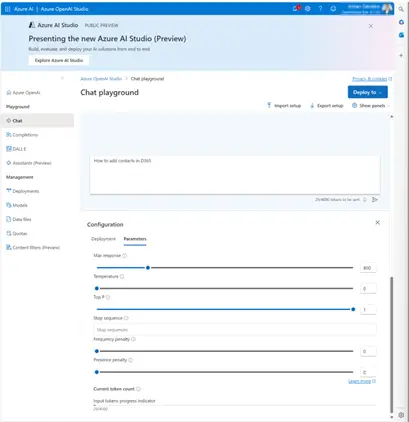Collapse the left navigation sidebar chevron
409x422 pixels.
click(62, 78)
